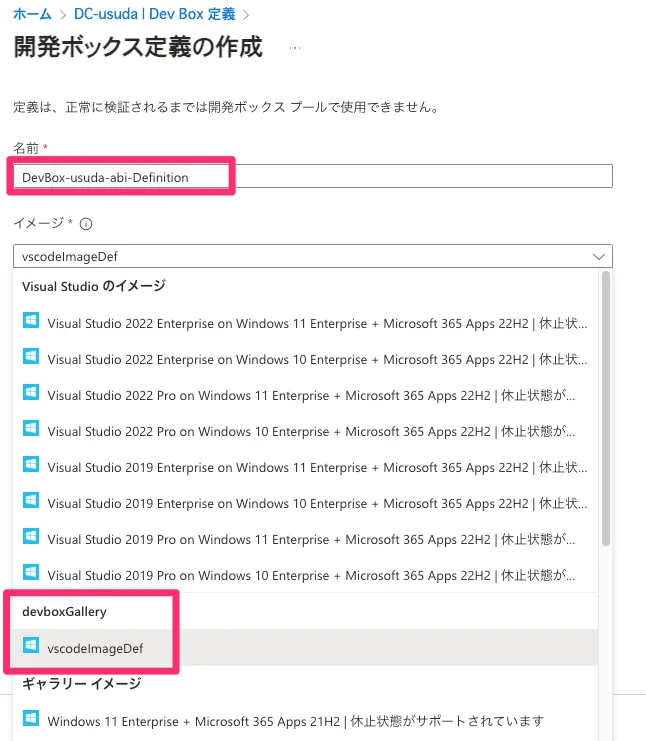Go to DC-usuda | Dev Box 定義 breadcrumb
646x741 pixels.
click(155, 14)
